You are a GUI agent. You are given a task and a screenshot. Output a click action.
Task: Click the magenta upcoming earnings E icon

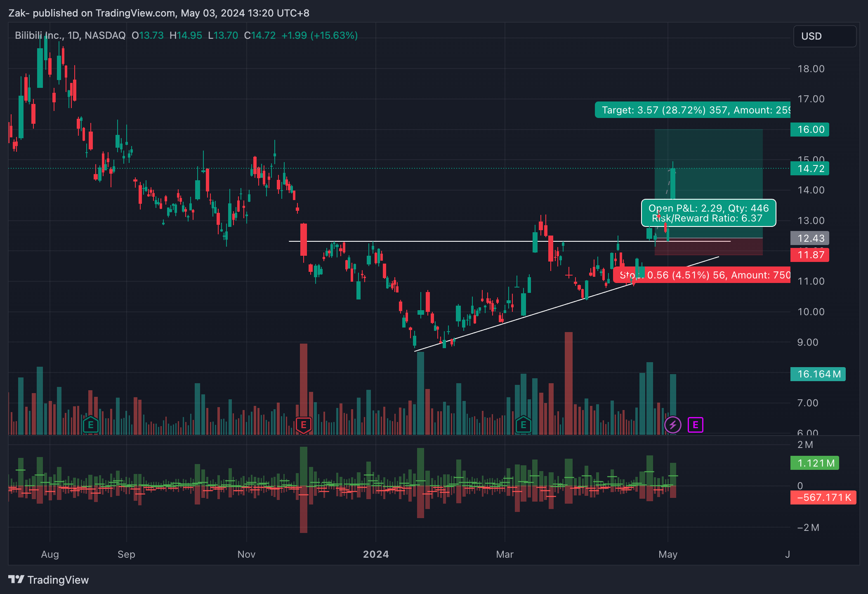pos(696,424)
